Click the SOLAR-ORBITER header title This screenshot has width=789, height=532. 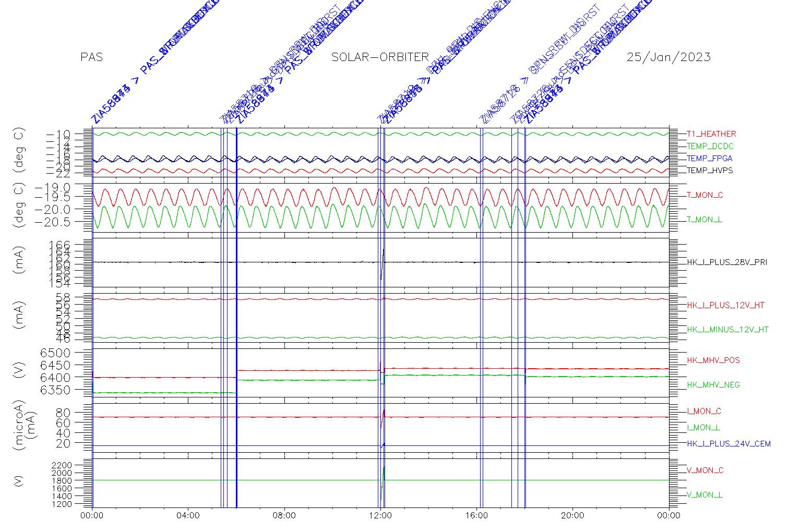coord(380,57)
